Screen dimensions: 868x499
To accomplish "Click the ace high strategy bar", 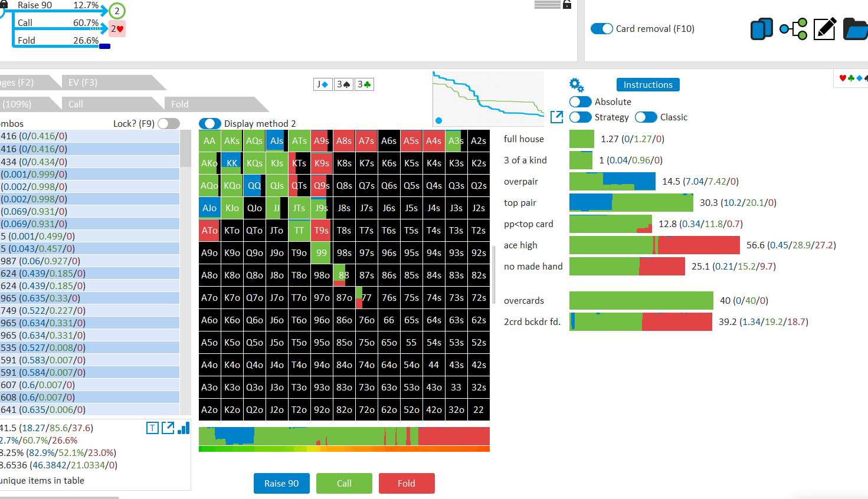I will point(654,245).
